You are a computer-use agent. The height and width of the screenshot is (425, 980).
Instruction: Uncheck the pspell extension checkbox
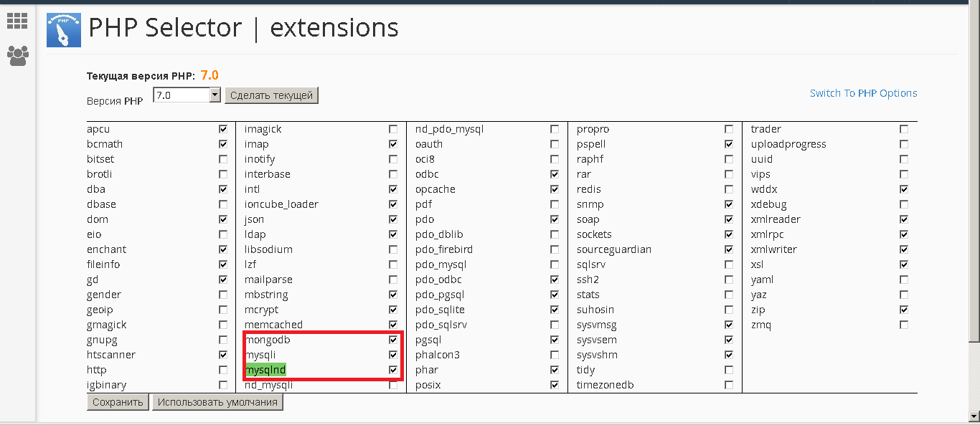point(729,144)
